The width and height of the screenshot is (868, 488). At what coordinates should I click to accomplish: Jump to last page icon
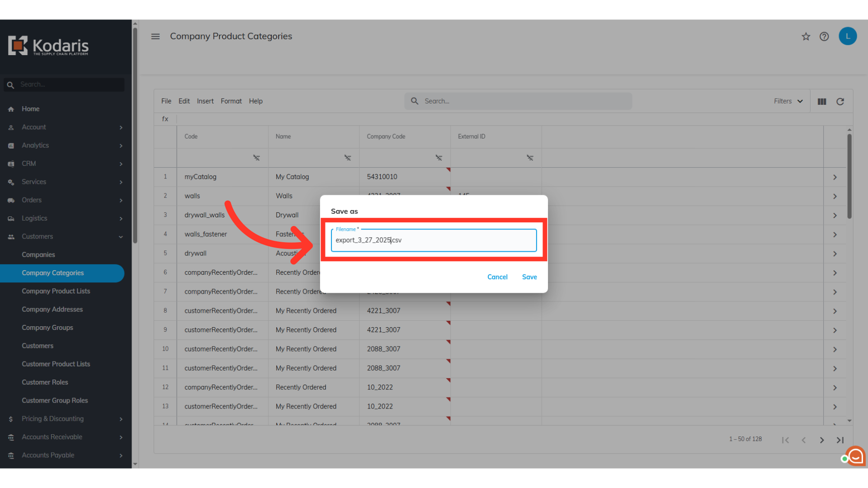coord(840,440)
